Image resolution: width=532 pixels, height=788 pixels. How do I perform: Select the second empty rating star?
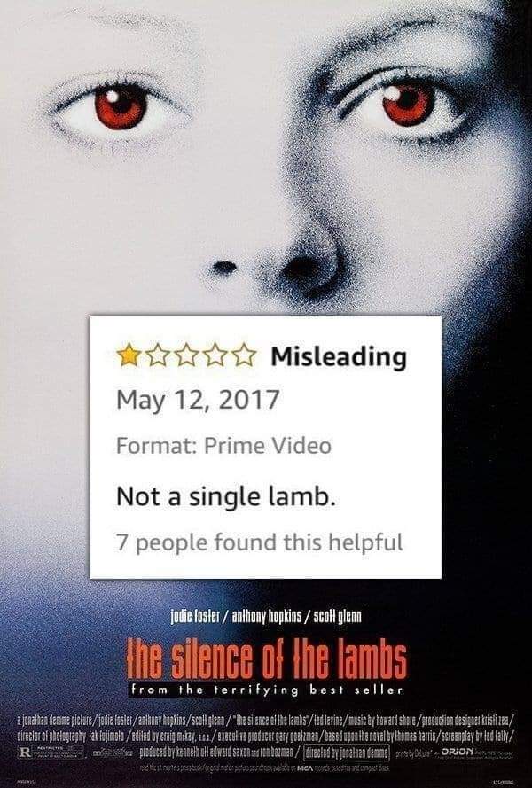pyautogui.click(x=158, y=355)
